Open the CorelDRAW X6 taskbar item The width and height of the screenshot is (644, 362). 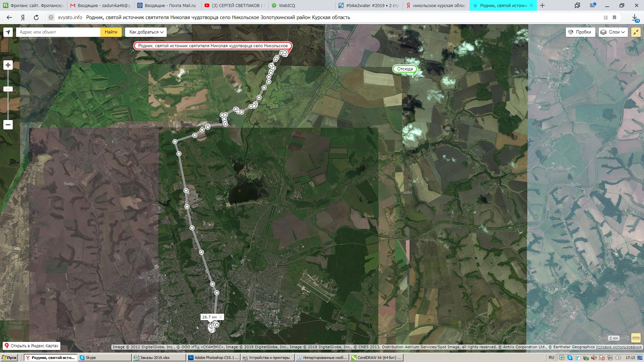click(376, 358)
